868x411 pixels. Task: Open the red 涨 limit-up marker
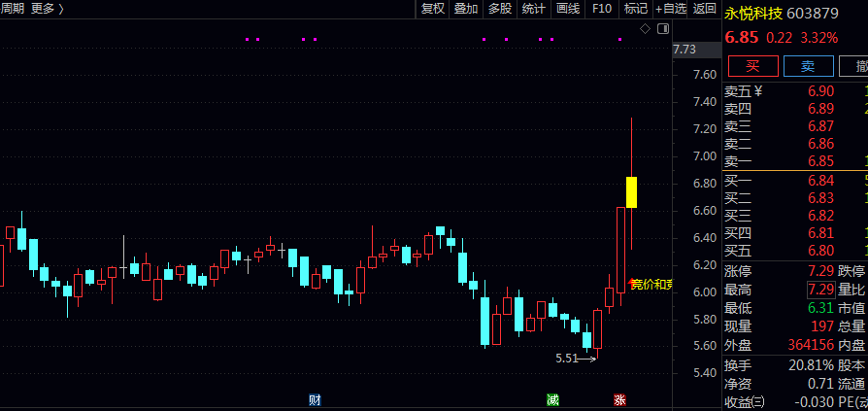pyautogui.click(x=619, y=400)
